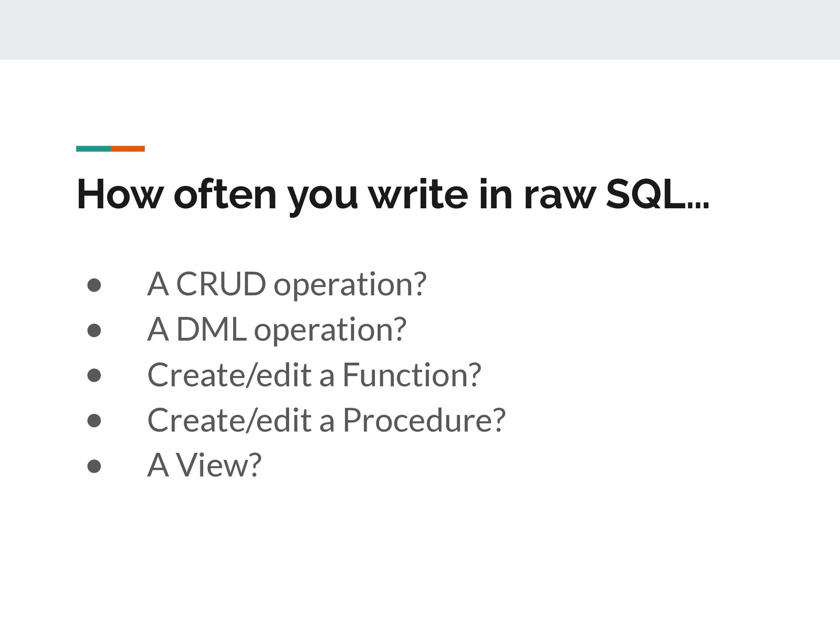Click the bullet dot before A View

coord(94,466)
